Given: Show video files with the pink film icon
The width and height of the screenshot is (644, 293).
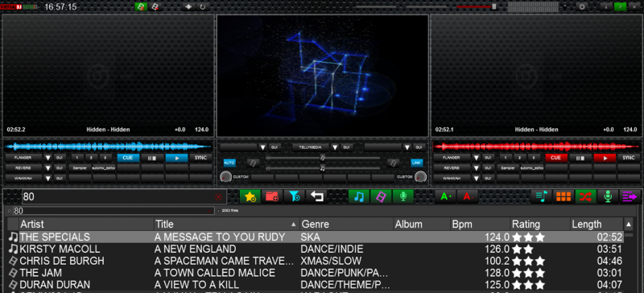Looking at the screenshot, I should [381, 196].
